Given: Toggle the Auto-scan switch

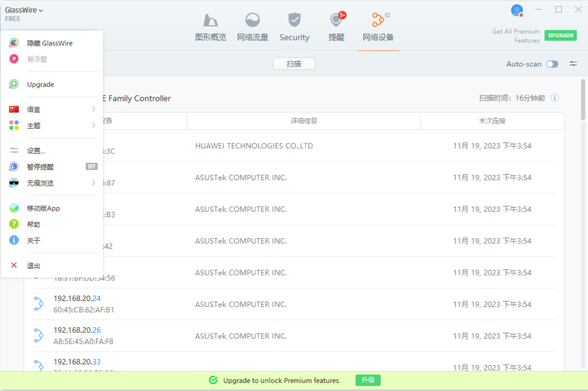Looking at the screenshot, I should click(552, 64).
